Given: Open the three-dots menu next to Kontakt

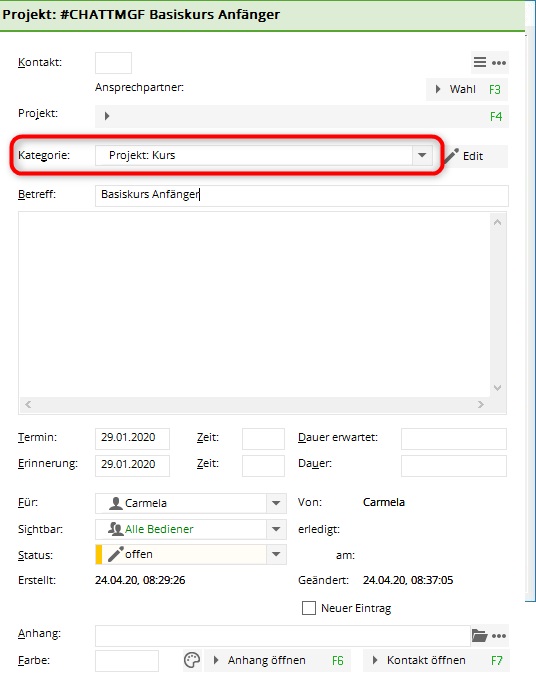Looking at the screenshot, I should tap(499, 63).
